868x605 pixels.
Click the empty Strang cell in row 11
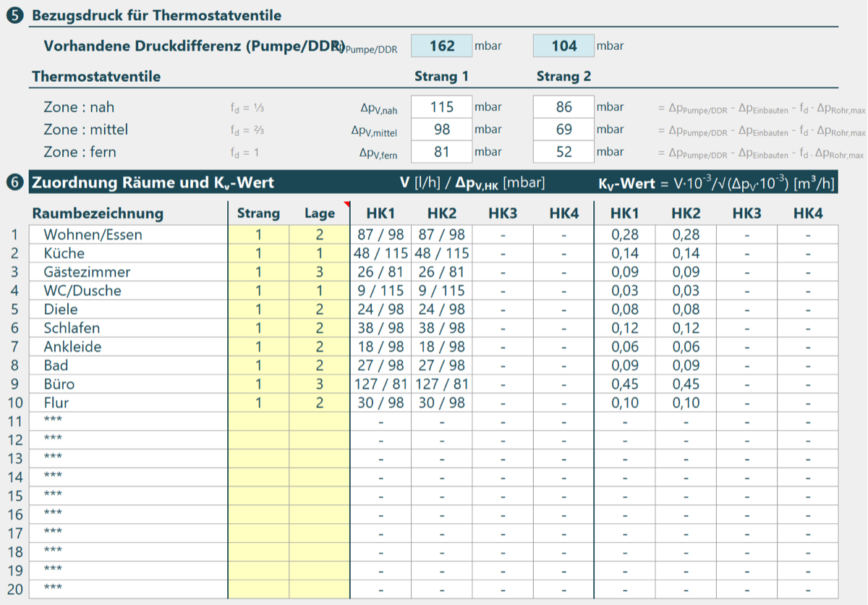259,421
